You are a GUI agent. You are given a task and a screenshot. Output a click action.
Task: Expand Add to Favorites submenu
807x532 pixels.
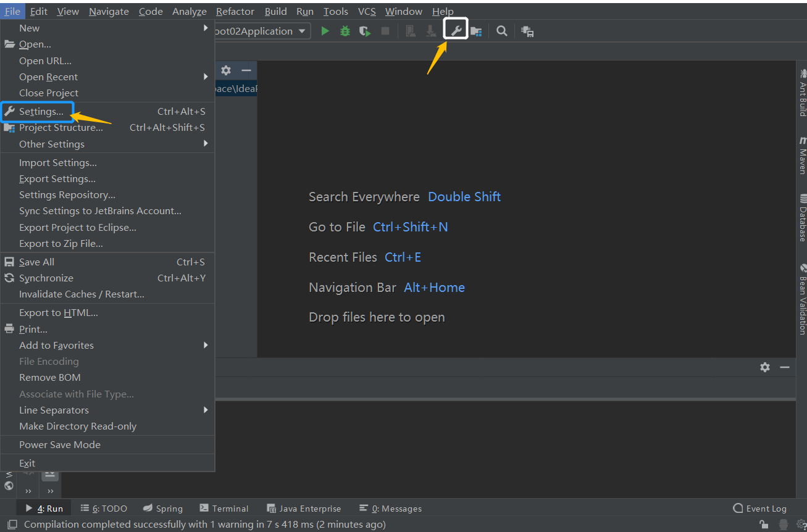[107, 345]
